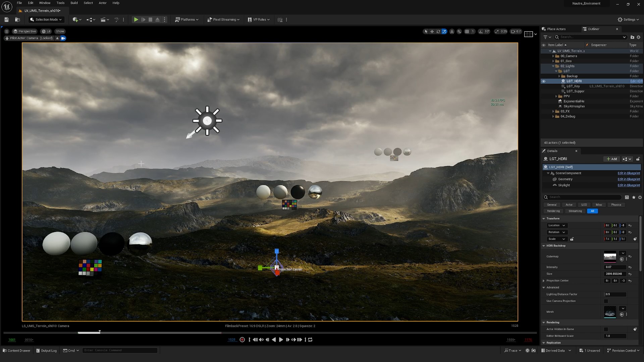644x362 pixels.
Task: Click Geometry's Edit in Blueprint link
Action: [x=629, y=179]
